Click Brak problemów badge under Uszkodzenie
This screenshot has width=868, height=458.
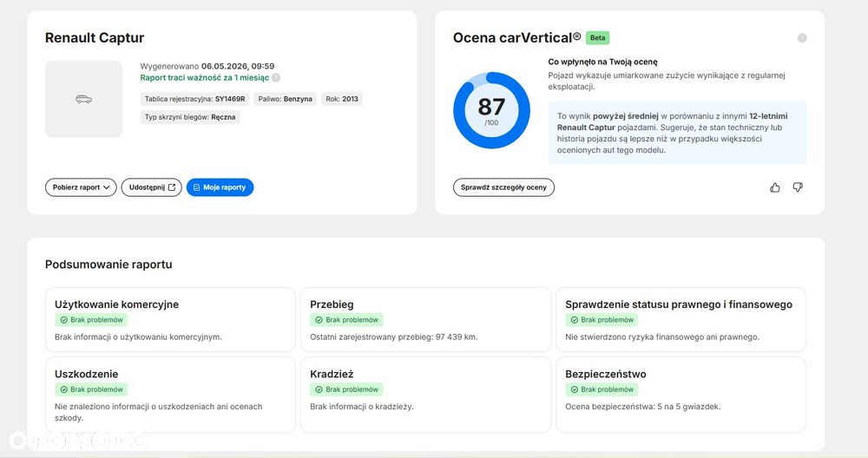(x=91, y=389)
